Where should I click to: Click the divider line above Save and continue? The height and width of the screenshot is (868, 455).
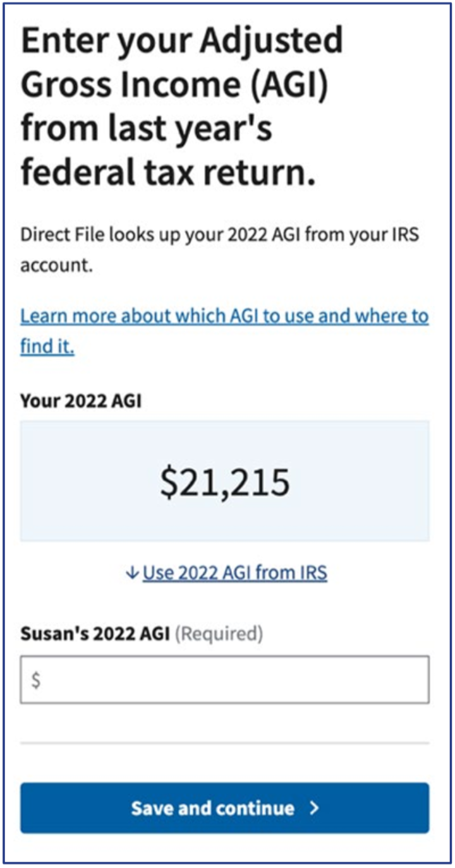[224, 743]
